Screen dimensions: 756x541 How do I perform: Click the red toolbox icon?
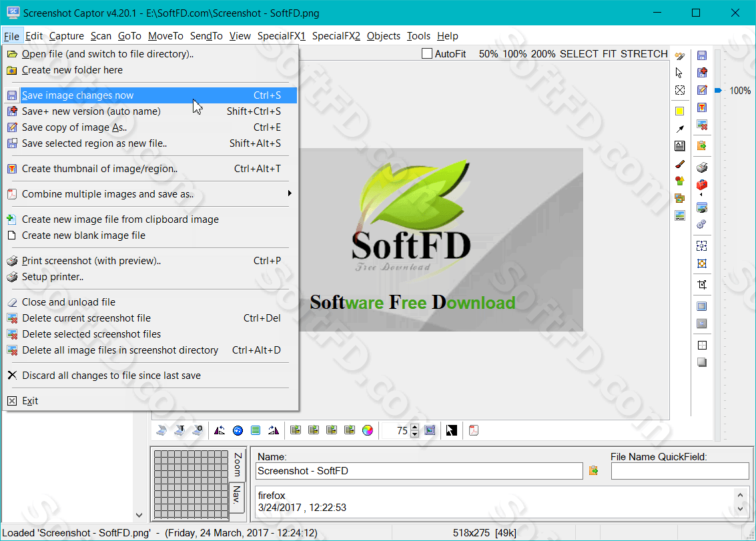pyautogui.click(x=702, y=185)
